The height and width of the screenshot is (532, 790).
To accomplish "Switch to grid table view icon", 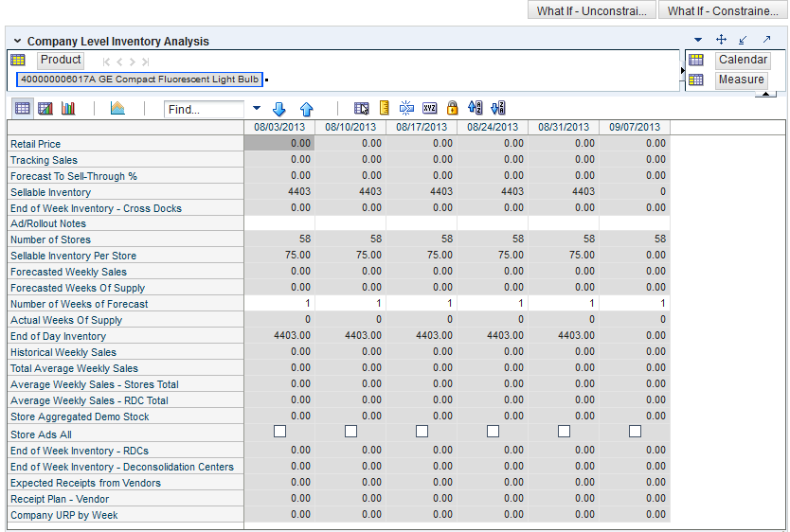I will tap(21, 109).
